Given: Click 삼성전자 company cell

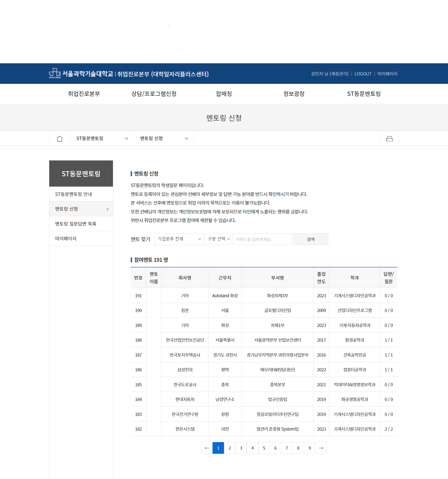Looking at the screenshot, I should click(x=185, y=370).
